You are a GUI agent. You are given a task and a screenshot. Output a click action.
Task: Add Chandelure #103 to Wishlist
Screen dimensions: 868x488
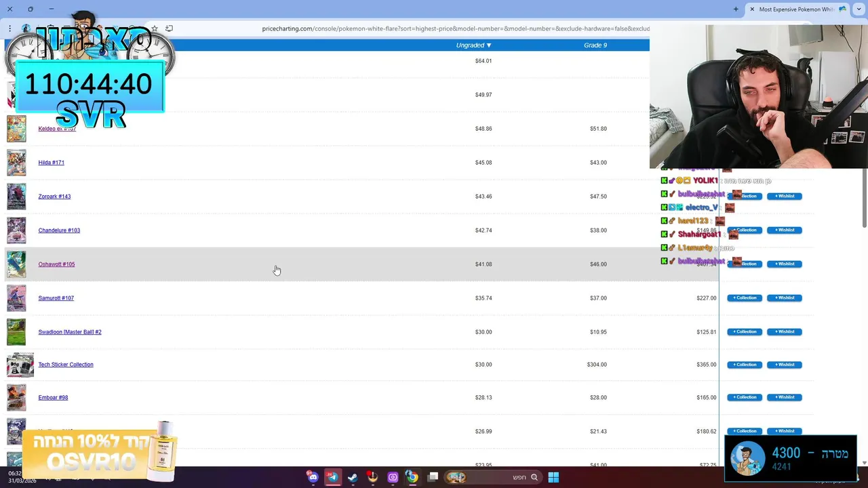click(785, 230)
